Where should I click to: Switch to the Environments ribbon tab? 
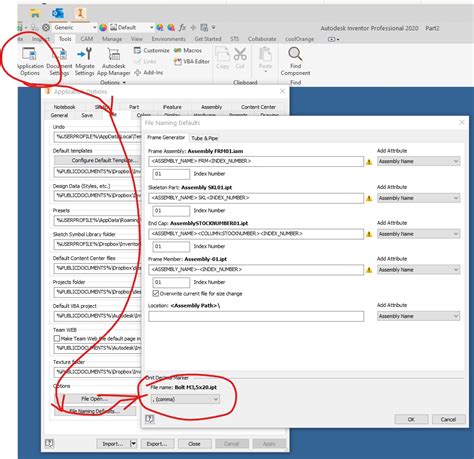[x=169, y=39]
